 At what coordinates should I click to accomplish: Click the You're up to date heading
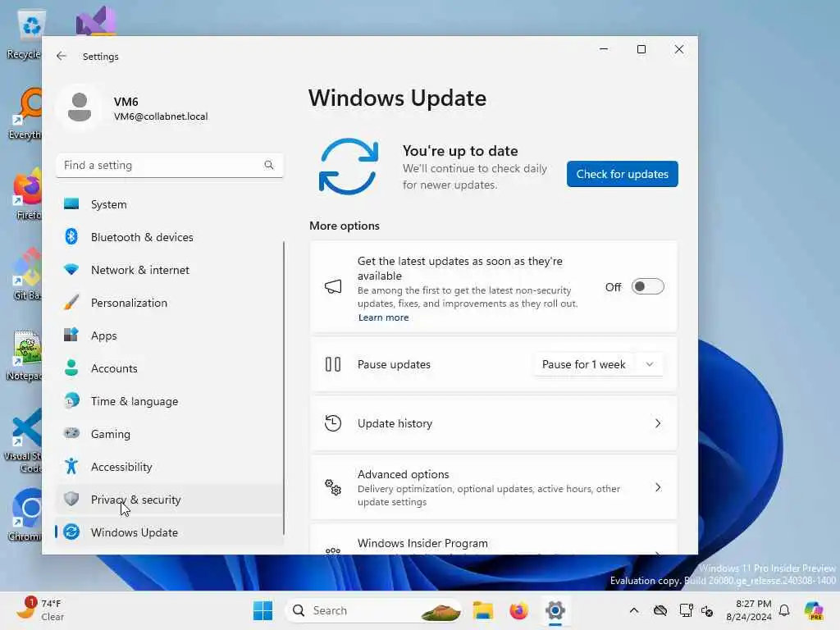[460, 151]
